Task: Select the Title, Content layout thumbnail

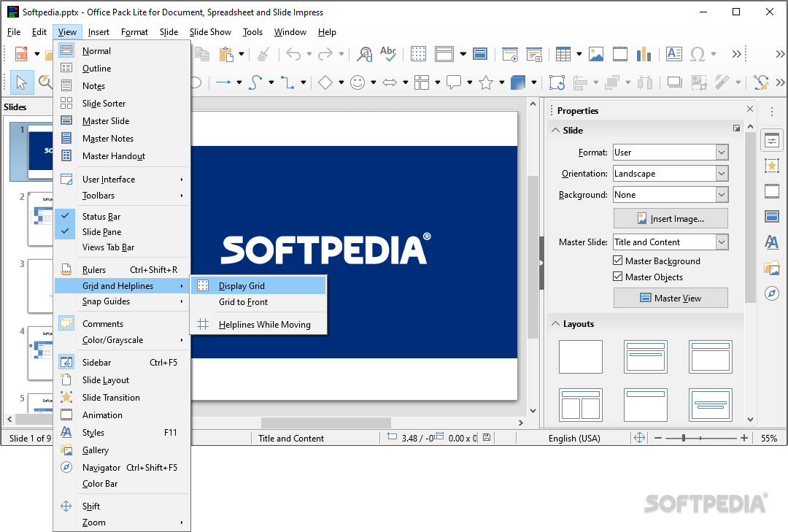Action: (x=711, y=357)
